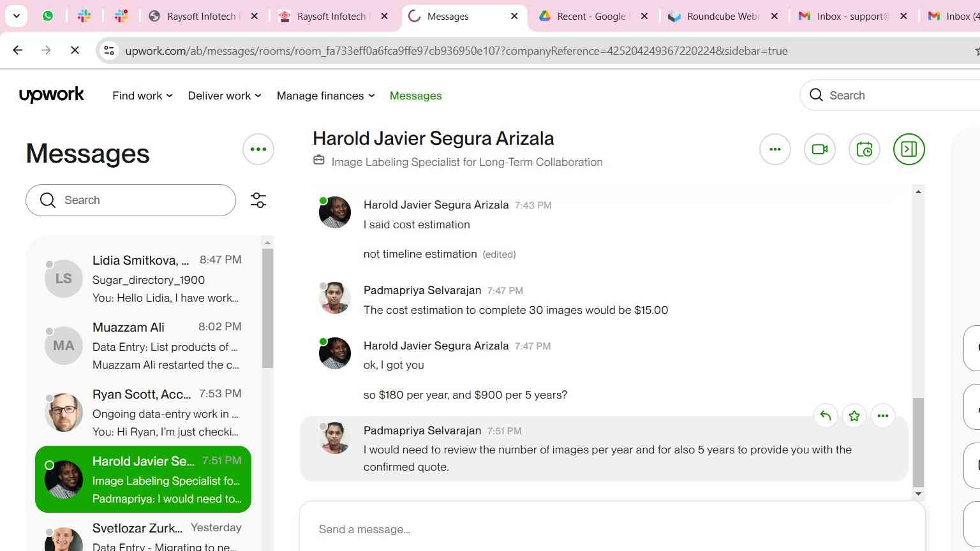Open more actions on 7:51 PM message

pyautogui.click(x=883, y=416)
